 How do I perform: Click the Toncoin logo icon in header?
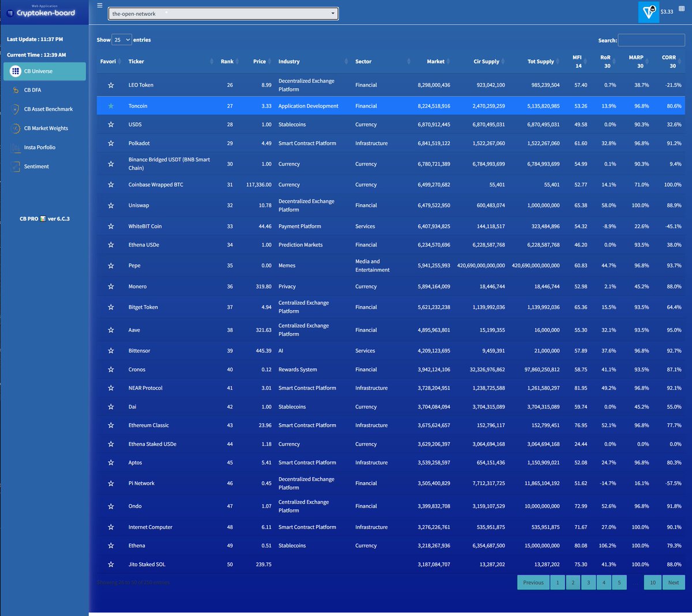point(649,12)
